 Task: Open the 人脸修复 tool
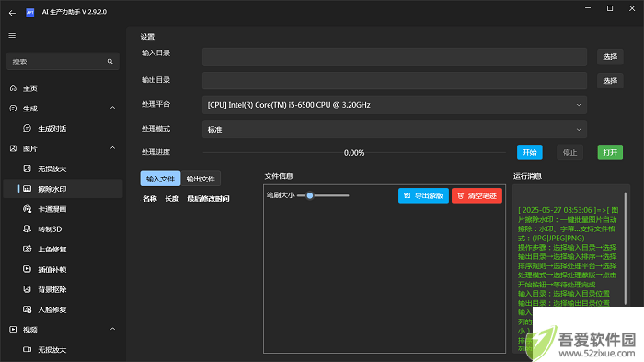coord(63,309)
